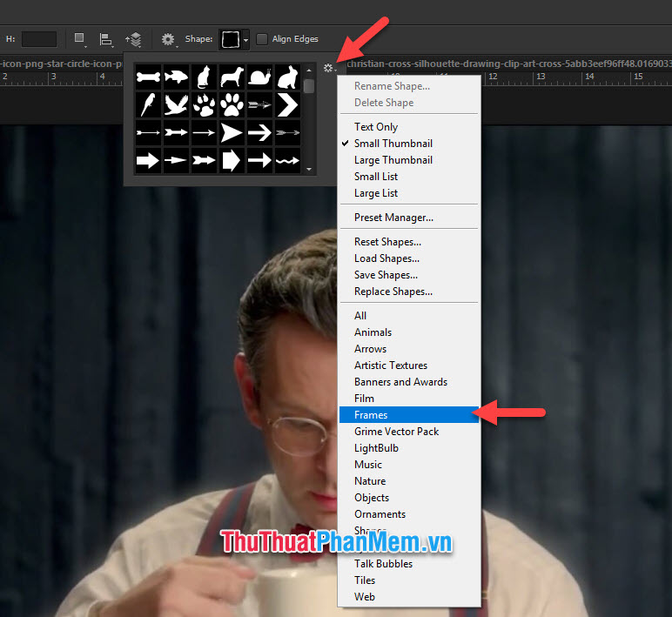Open Preset Manager...
Viewport: 672px width, 617px height.
[x=409, y=218]
